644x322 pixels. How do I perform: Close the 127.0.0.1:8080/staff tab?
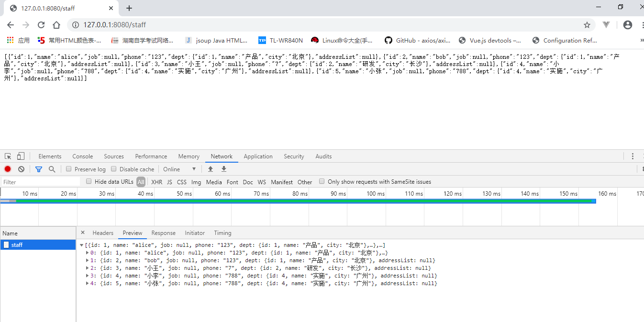point(111,8)
